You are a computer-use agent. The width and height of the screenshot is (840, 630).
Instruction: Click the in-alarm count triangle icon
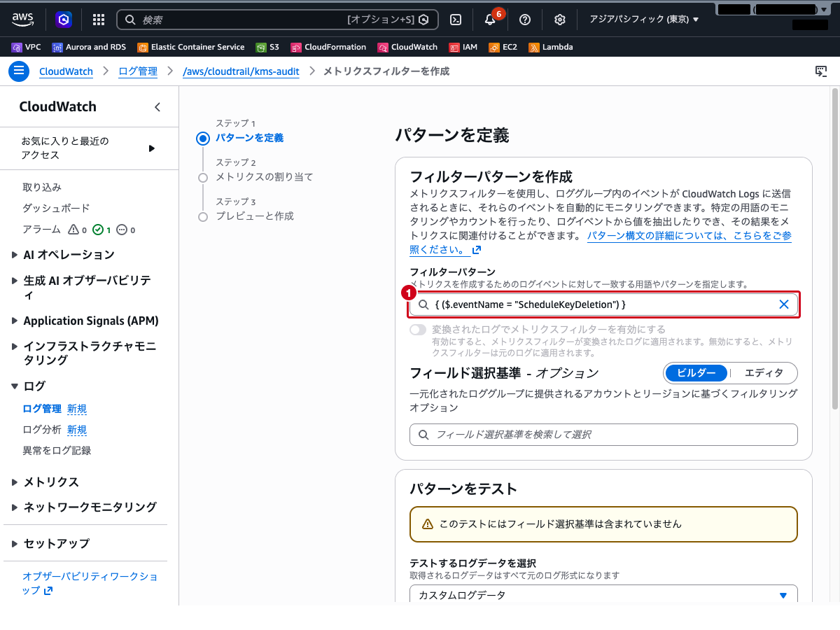pyautogui.click(x=73, y=230)
